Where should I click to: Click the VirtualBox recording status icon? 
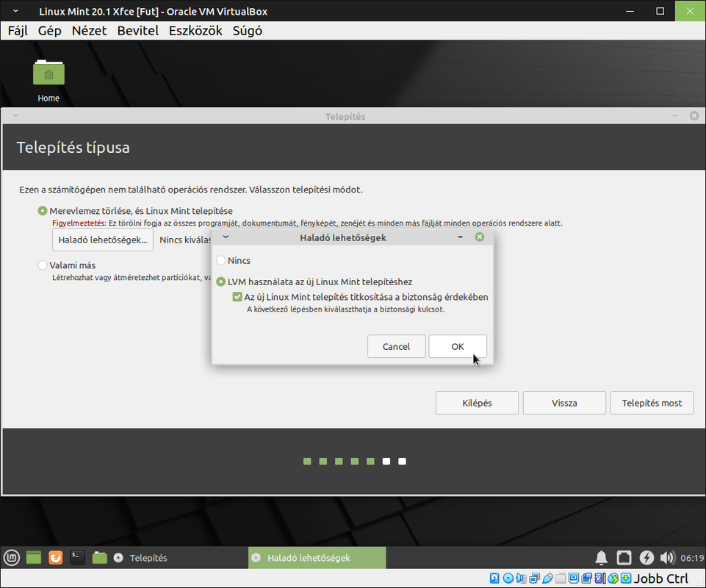click(587, 578)
